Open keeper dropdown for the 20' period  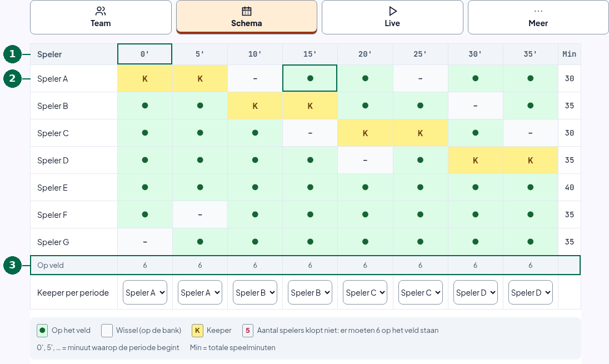tap(365, 292)
